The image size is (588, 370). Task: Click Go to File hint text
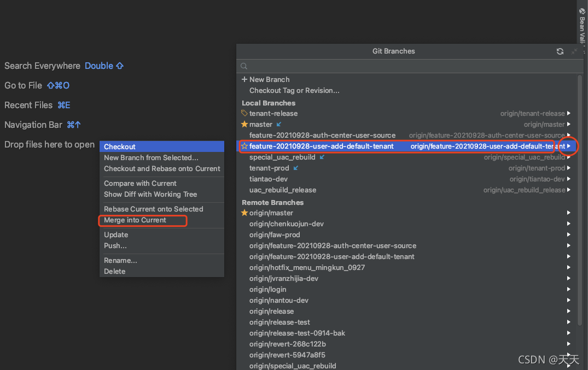point(24,85)
